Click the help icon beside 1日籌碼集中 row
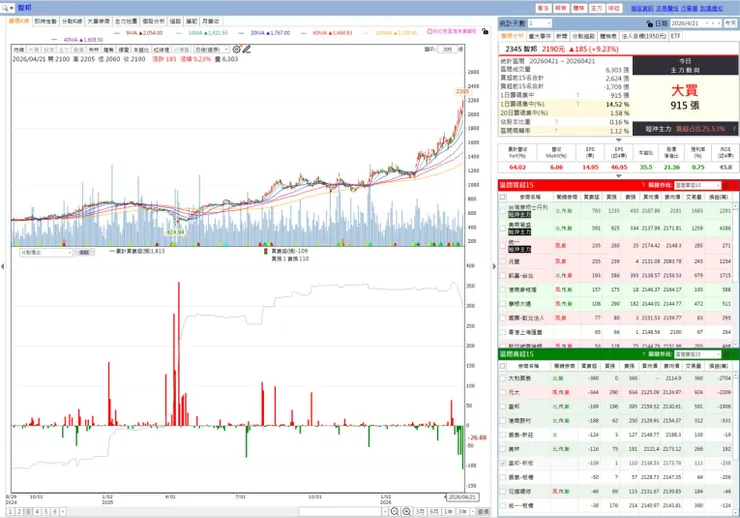 tap(578, 95)
